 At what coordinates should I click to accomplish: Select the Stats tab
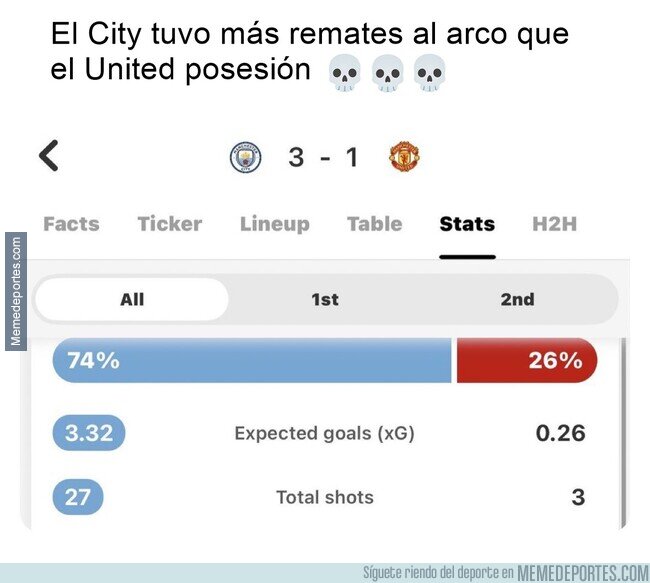[x=467, y=224]
